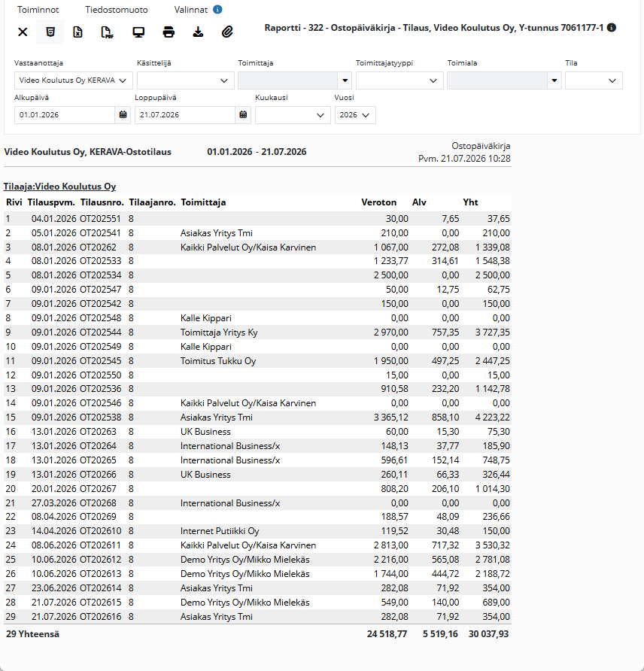Click the info icon after the Y-tunnus

[612, 28]
